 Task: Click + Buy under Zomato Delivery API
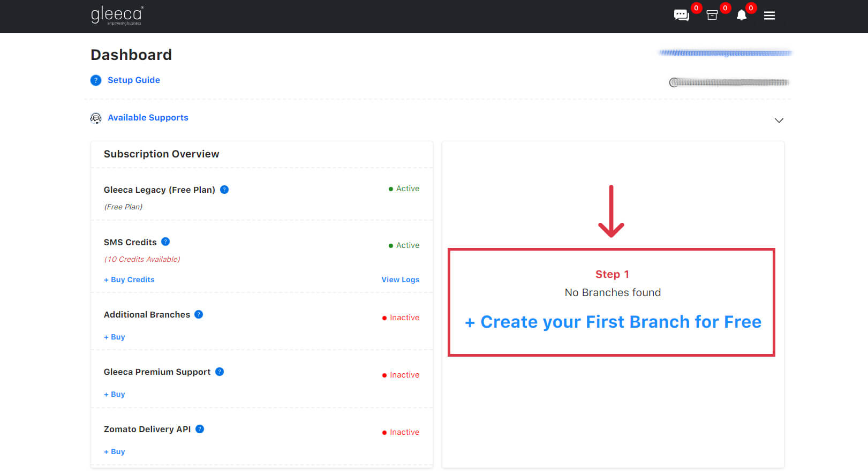pos(115,451)
